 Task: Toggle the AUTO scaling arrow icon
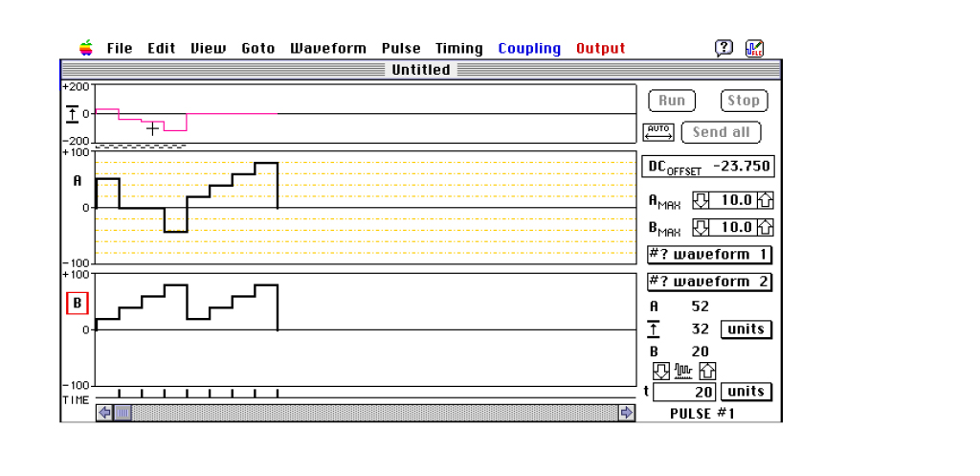(658, 132)
